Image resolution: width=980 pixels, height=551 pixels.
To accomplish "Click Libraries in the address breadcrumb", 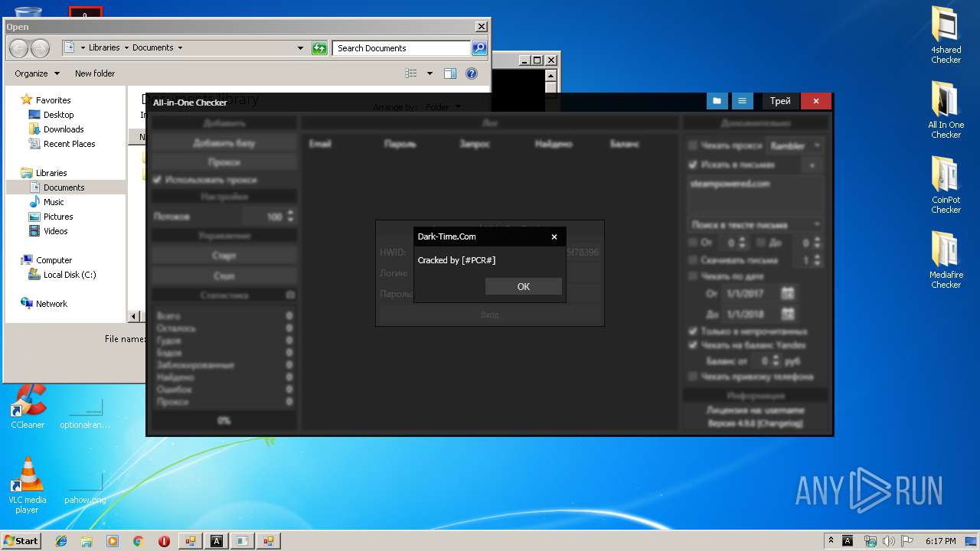I will click(104, 47).
